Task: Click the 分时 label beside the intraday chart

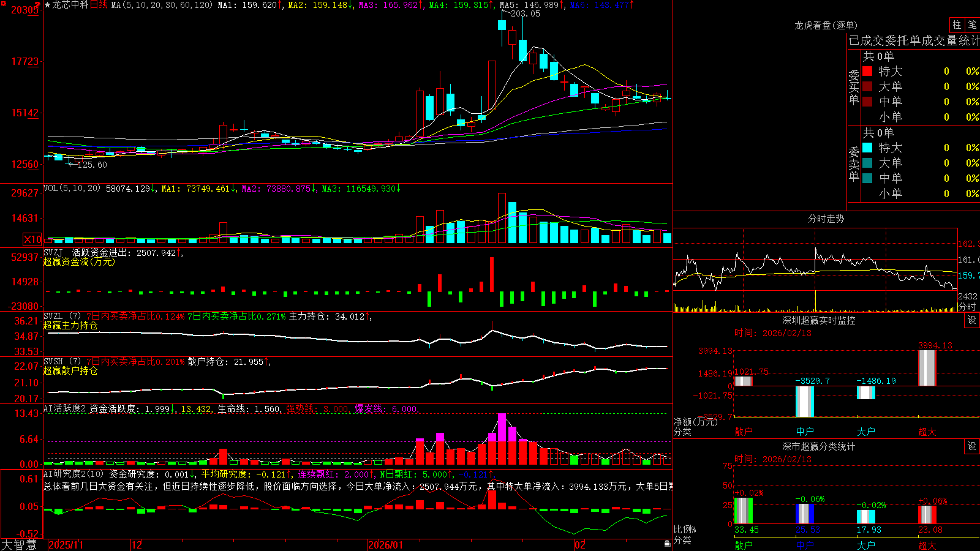Action: [x=967, y=306]
